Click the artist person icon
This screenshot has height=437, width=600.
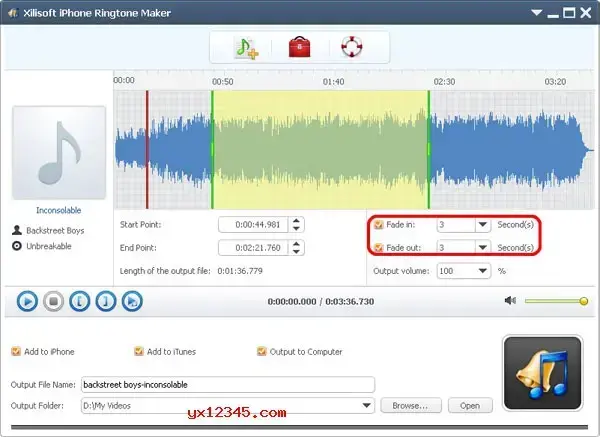click(17, 230)
